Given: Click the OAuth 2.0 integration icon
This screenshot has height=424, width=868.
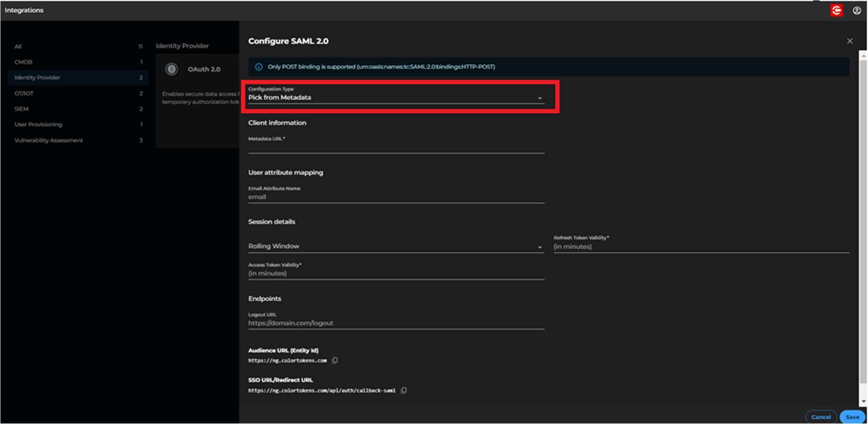Looking at the screenshot, I should tap(171, 69).
